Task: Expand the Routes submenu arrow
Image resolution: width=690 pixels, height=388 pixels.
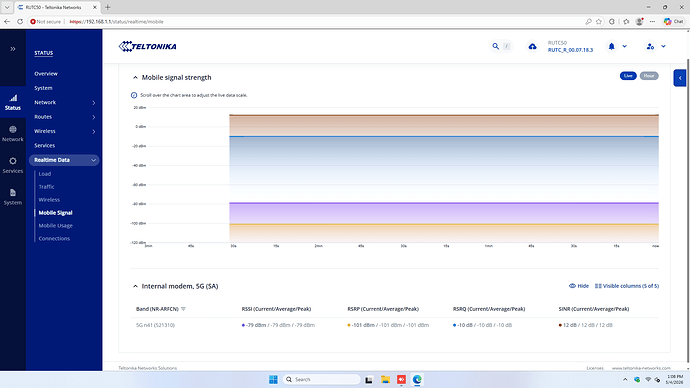Action: pos(94,117)
